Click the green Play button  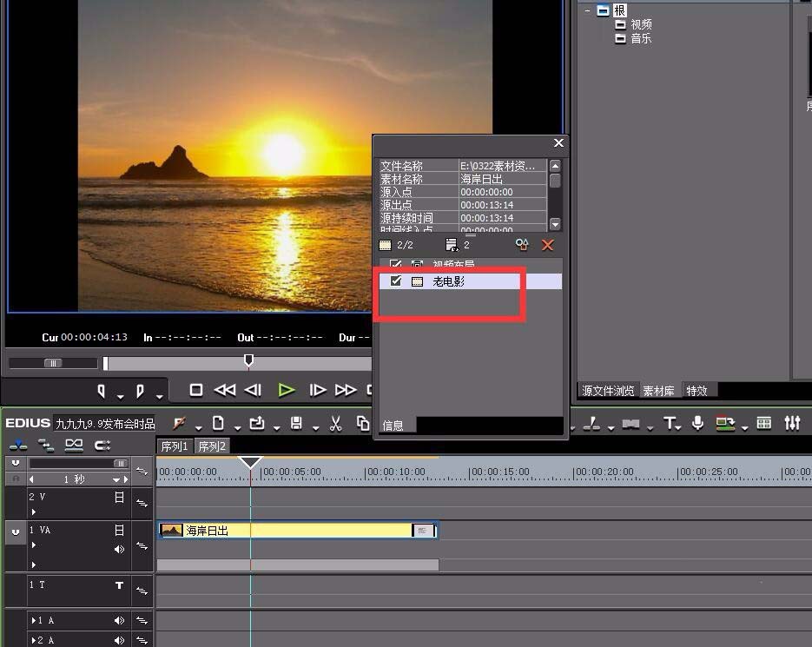[287, 390]
